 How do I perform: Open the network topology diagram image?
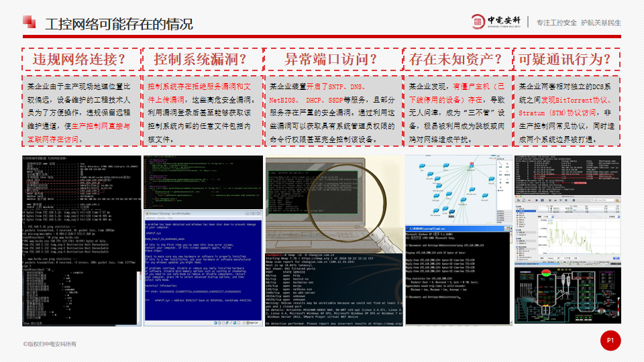click(459, 190)
